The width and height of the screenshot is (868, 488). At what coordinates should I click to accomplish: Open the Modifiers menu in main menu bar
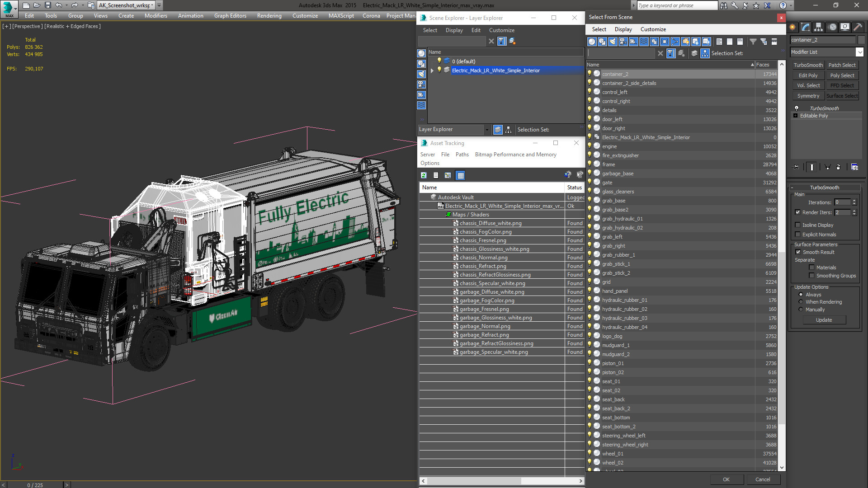pyautogui.click(x=156, y=16)
